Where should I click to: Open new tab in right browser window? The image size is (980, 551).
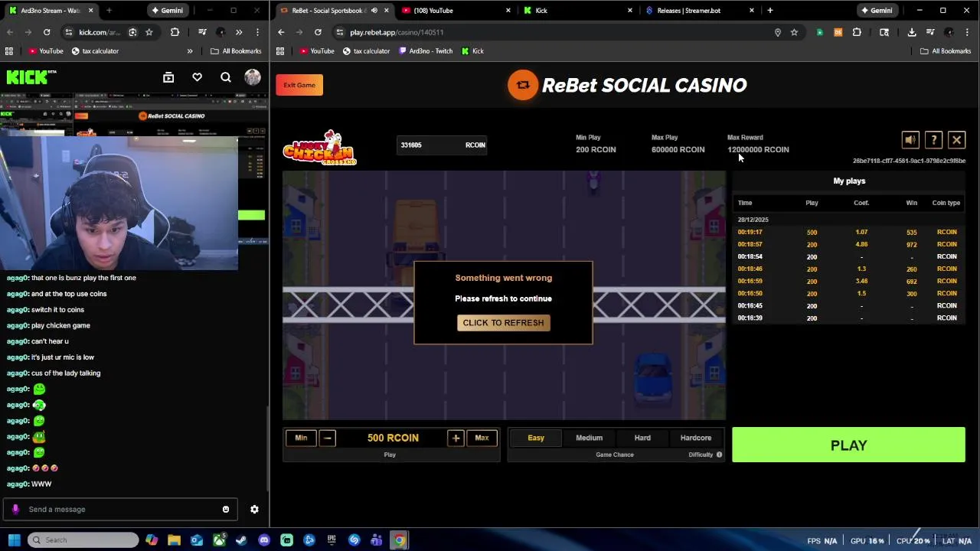769,11
